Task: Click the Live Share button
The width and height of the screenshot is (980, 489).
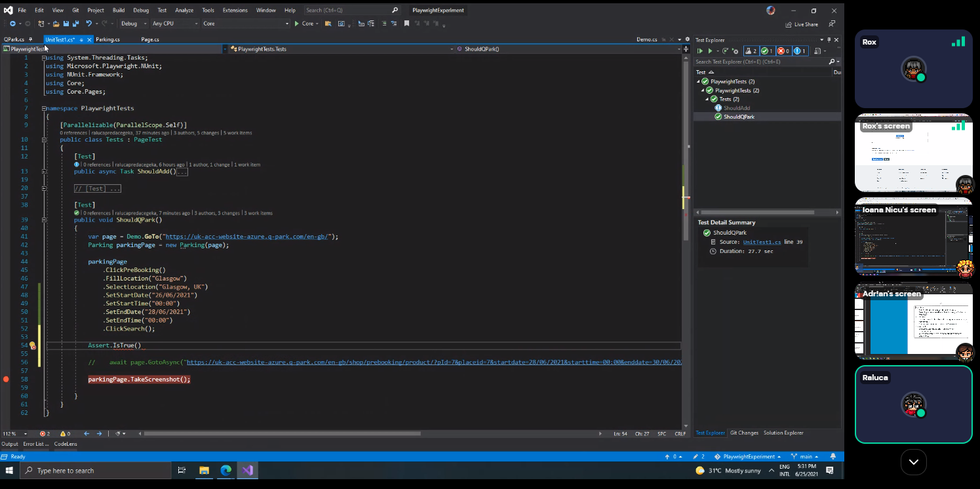Action: pyautogui.click(x=801, y=24)
